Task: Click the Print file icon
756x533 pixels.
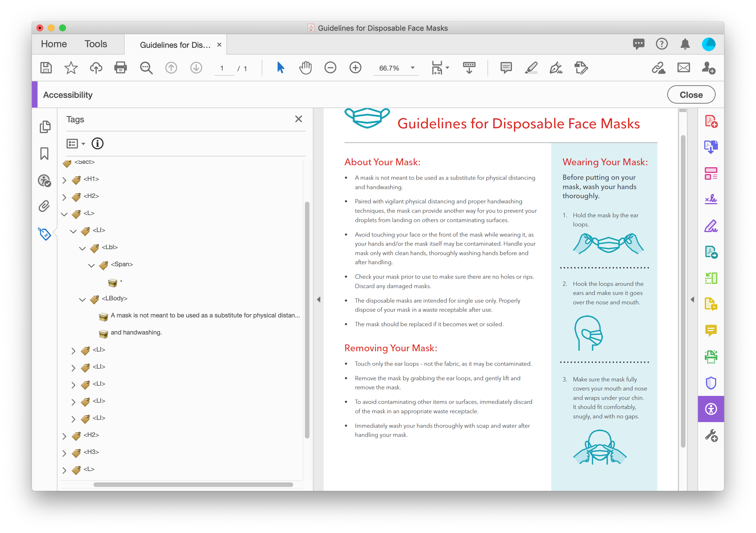Action: tap(121, 68)
